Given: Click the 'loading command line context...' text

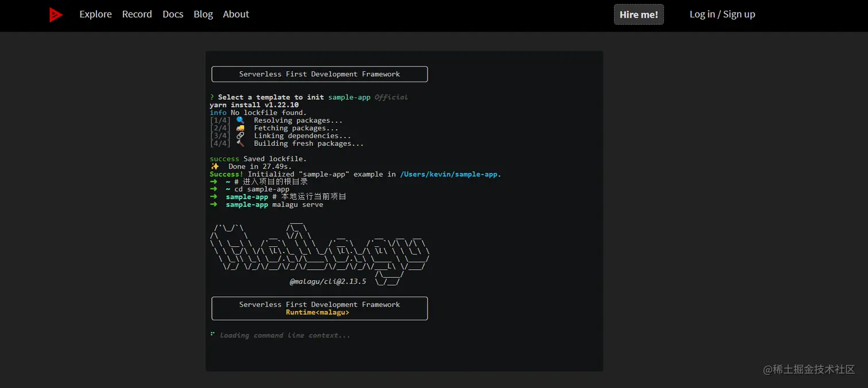Looking at the screenshot, I should click(285, 335).
